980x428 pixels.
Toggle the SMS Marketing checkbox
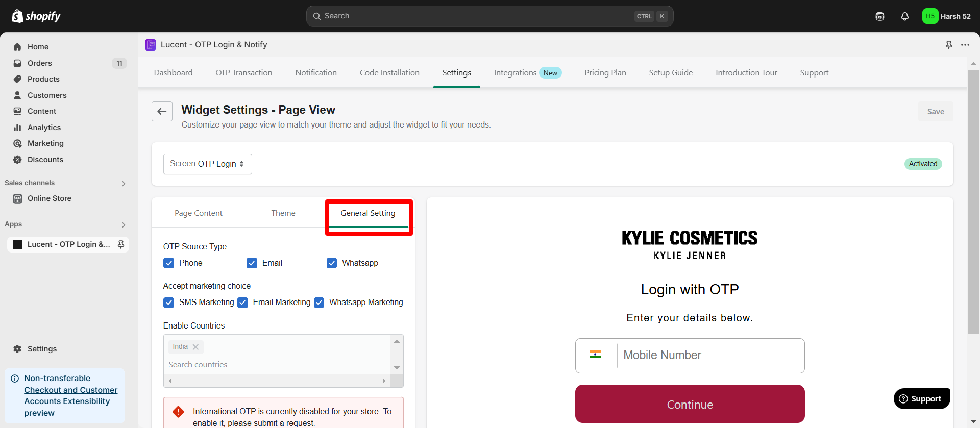(x=169, y=303)
